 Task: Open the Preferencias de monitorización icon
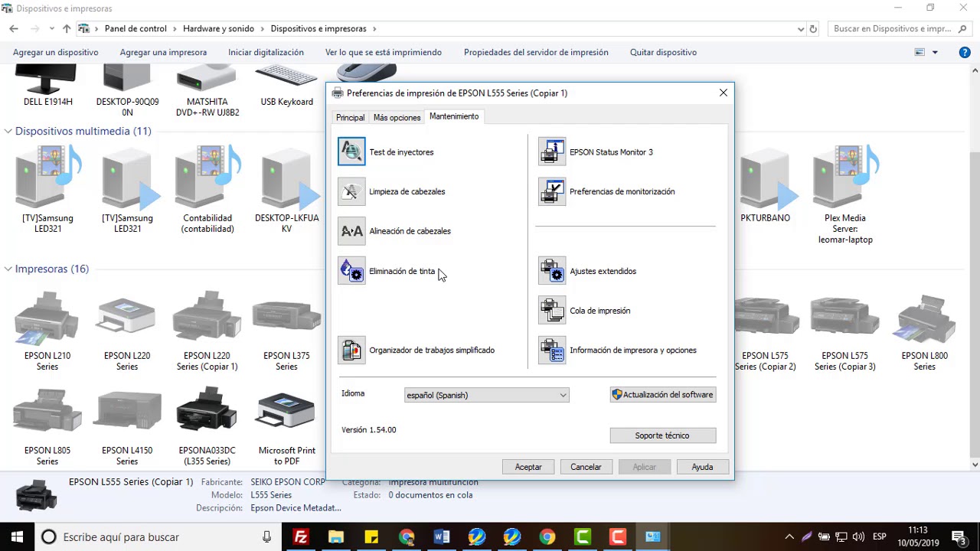(552, 191)
